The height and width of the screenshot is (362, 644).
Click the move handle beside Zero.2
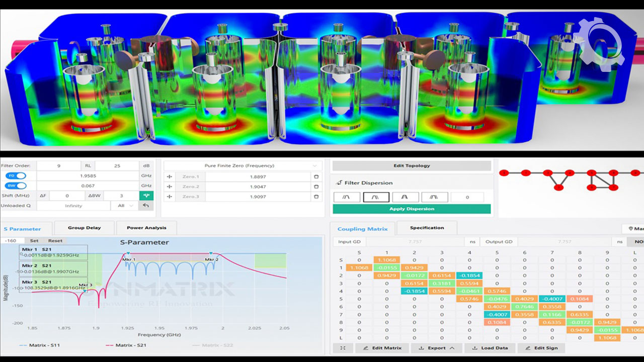click(x=169, y=187)
